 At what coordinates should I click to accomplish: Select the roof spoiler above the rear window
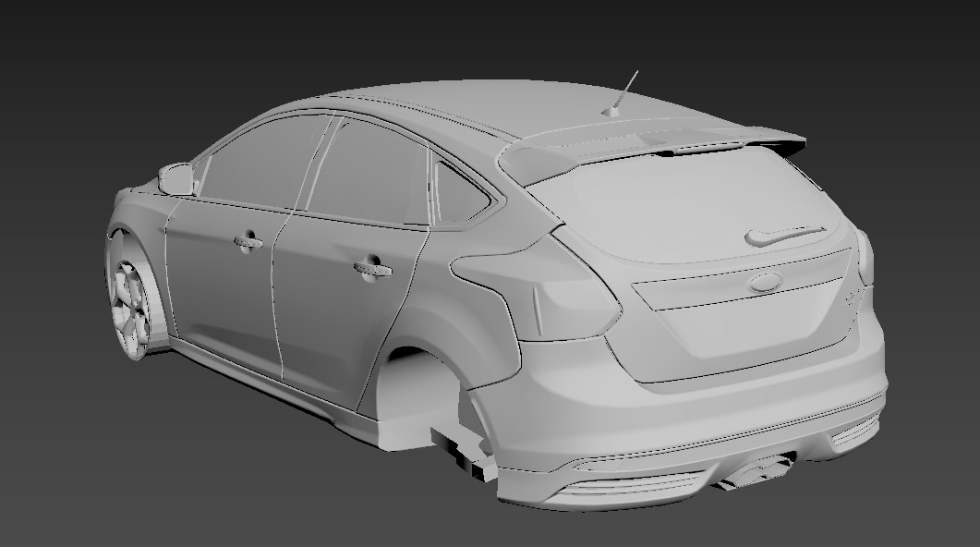[647, 143]
